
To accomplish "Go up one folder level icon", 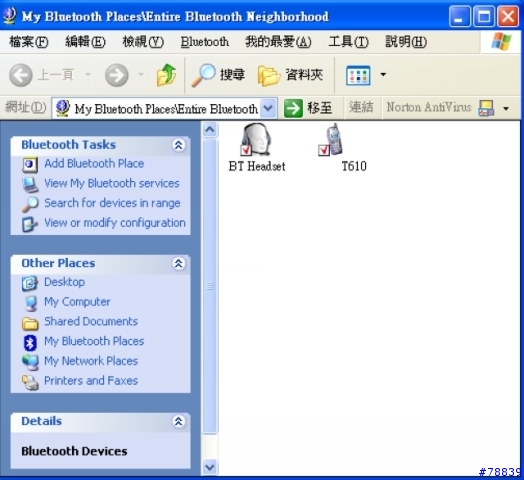I will [166, 75].
